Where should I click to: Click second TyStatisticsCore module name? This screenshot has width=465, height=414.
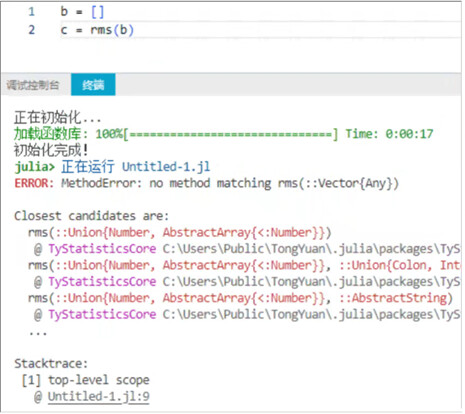click(x=102, y=282)
